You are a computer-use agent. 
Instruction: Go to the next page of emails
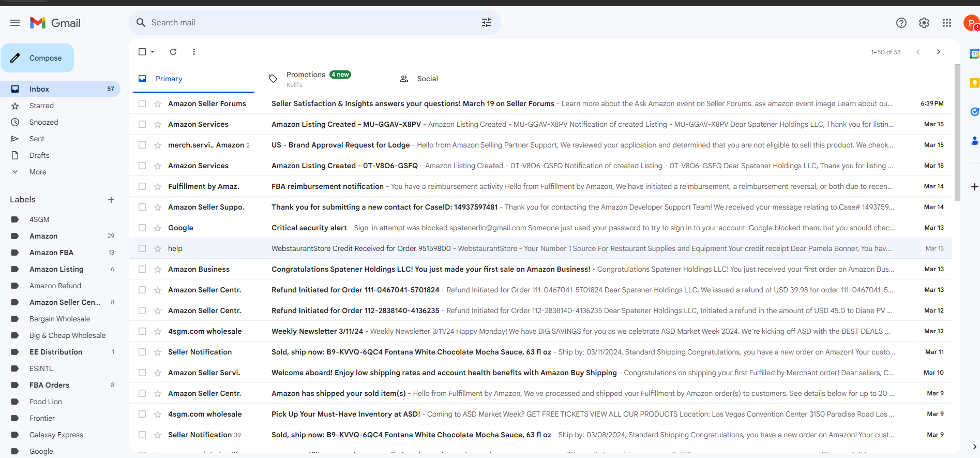click(939, 52)
